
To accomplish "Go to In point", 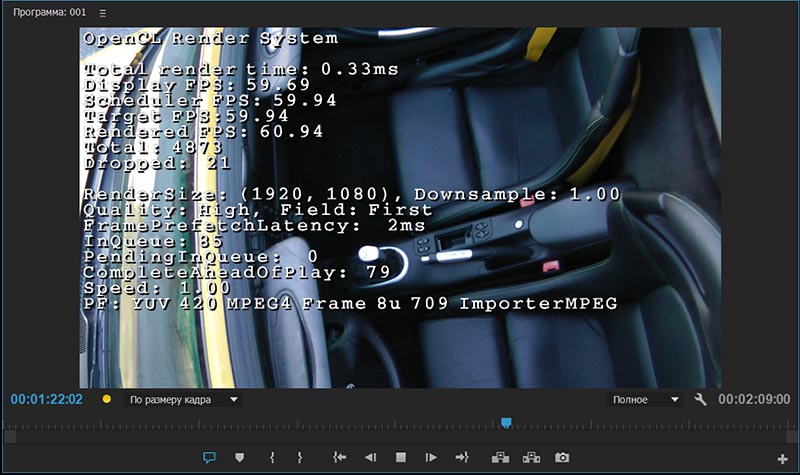I will pos(339,458).
